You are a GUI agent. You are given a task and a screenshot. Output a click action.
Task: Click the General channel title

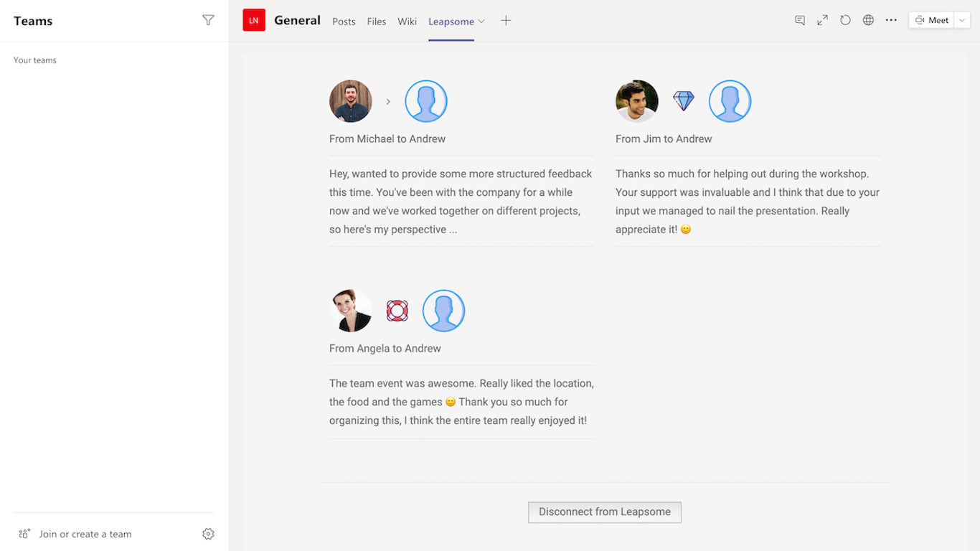297,20
